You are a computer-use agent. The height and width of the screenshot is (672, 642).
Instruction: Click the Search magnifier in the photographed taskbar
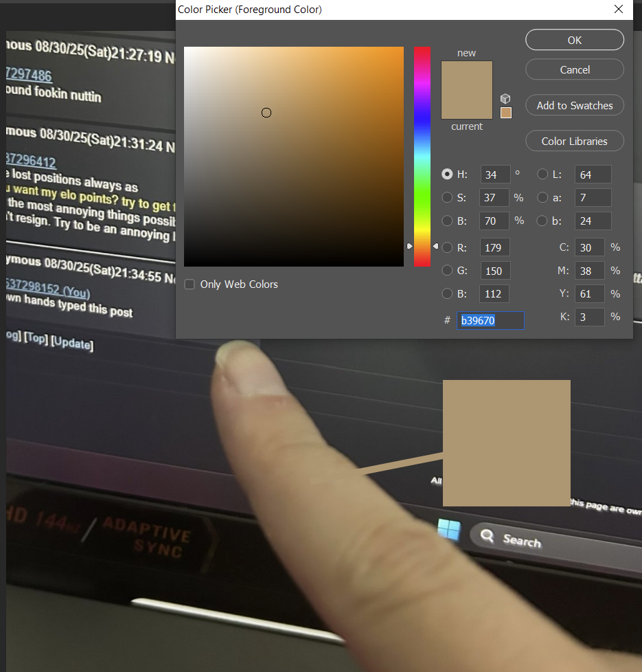click(487, 536)
